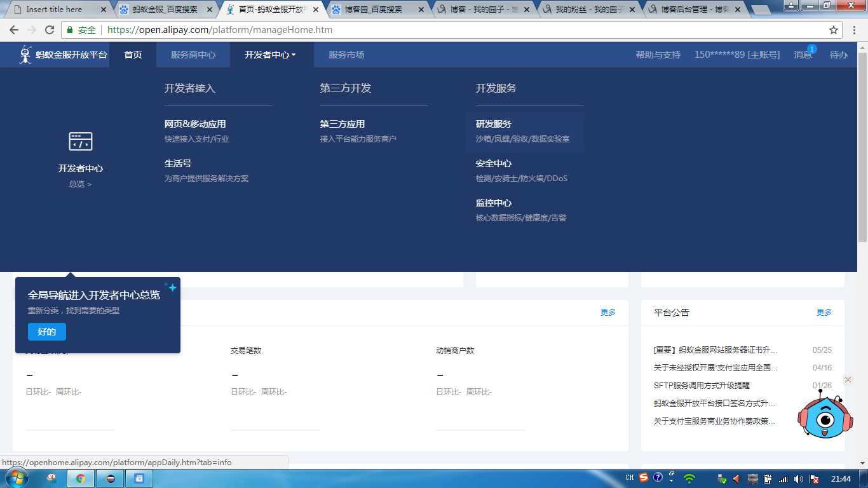Select 研发服务 under 开发服务
This screenshot has width=868, height=488.
click(x=494, y=124)
